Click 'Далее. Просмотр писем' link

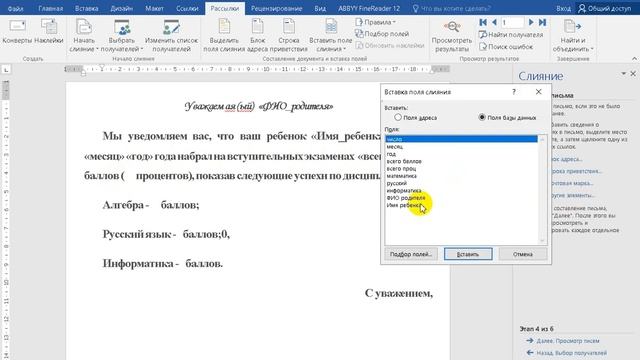coord(568,341)
